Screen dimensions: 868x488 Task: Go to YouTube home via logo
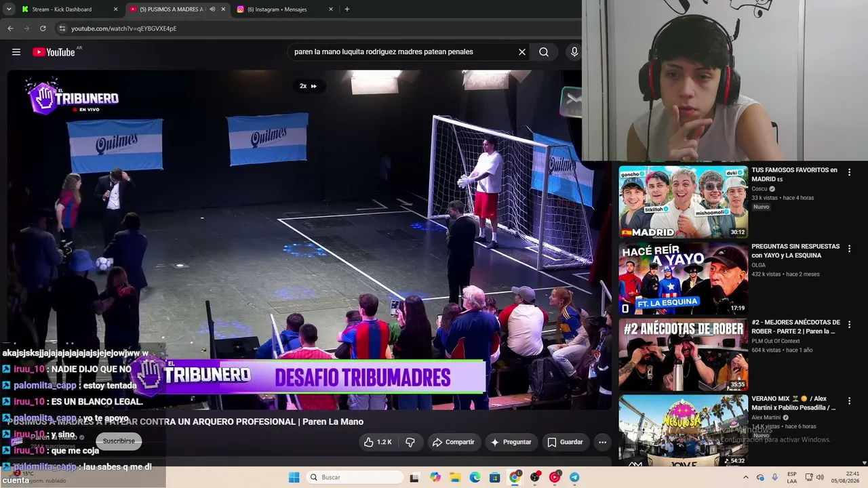point(54,52)
